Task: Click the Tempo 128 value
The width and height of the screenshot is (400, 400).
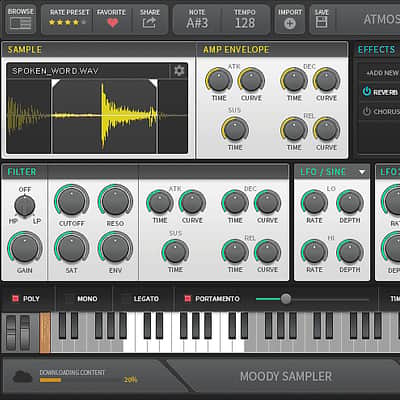Action: point(245,23)
